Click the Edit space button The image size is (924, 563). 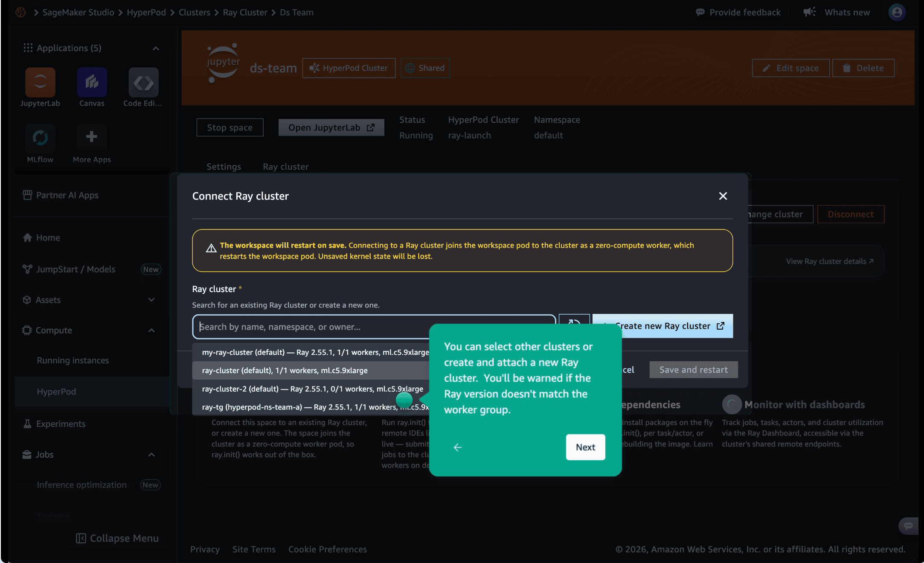(791, 68)
